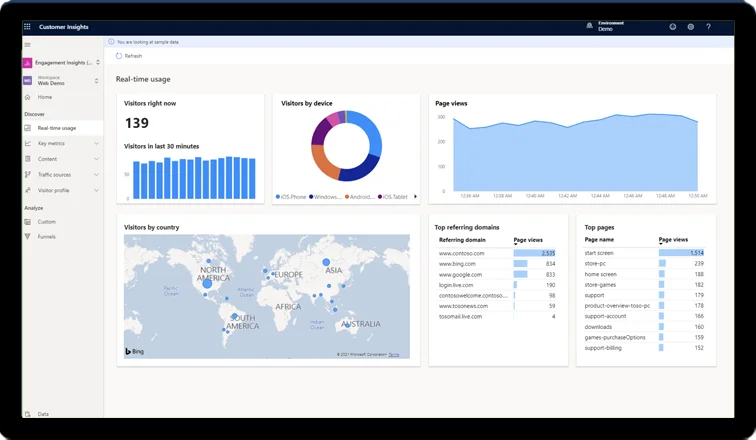756x440 pixels.
Task: Expand the Content section chevron
Action: (96, 159)
